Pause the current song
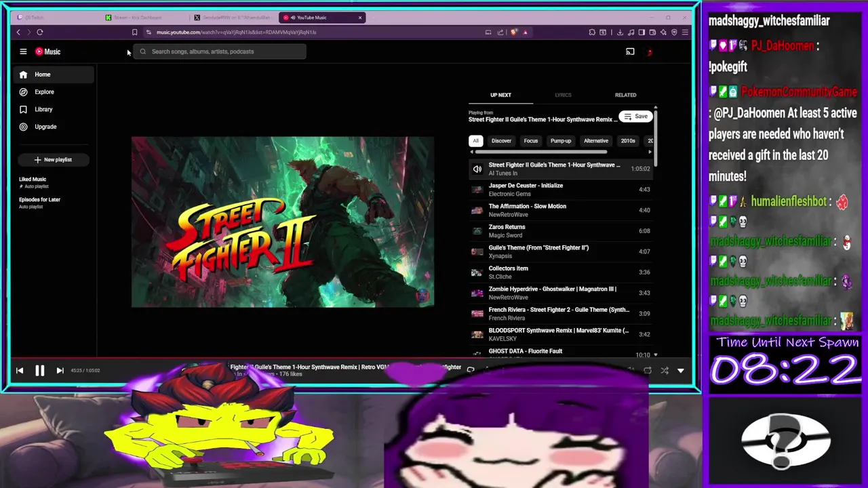868x488 pixels. point(39,370)
